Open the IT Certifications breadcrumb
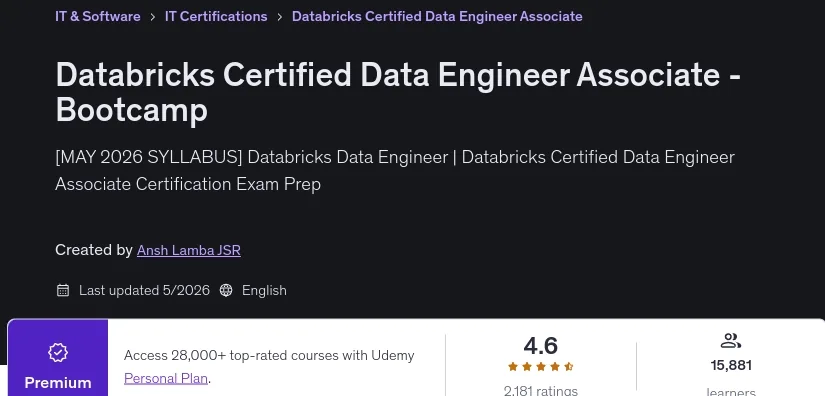Screen dimensions: 825x396 click(x=216, y=16)
